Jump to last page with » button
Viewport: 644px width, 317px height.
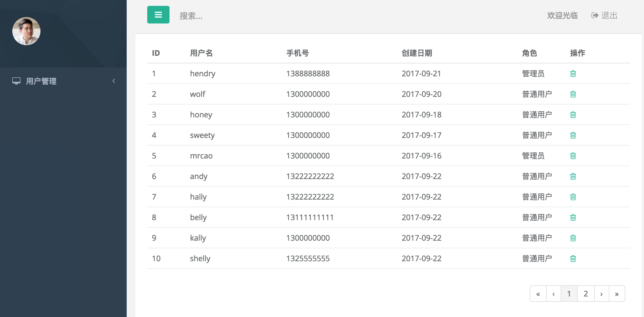click(617, 294)
